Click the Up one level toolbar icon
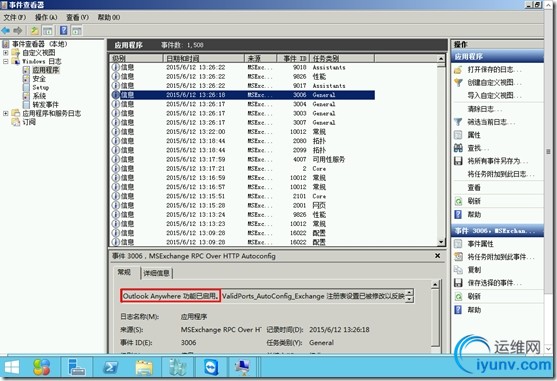This screenshot has height=381, width=557. pos(34,31)
